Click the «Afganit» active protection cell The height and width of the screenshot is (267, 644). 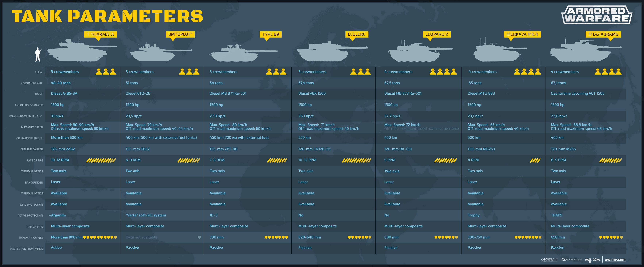(x=57, y=215)
